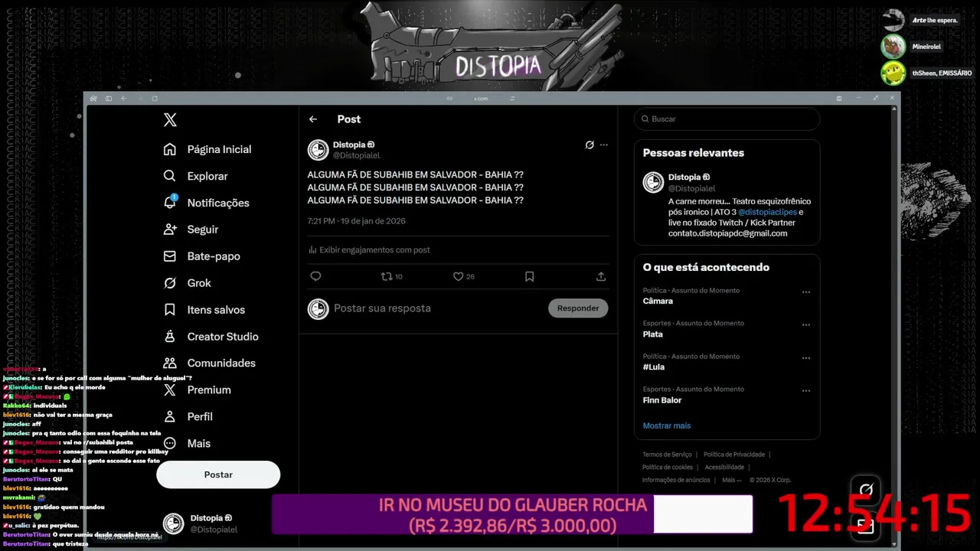Click the share icon on the post
980x551 pixels.
601,276
